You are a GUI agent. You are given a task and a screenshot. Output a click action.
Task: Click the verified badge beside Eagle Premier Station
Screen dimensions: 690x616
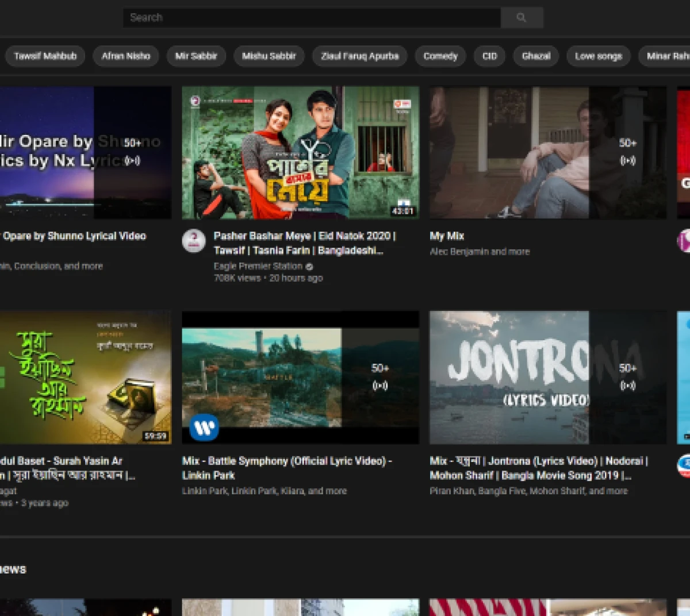coord(309,267)
